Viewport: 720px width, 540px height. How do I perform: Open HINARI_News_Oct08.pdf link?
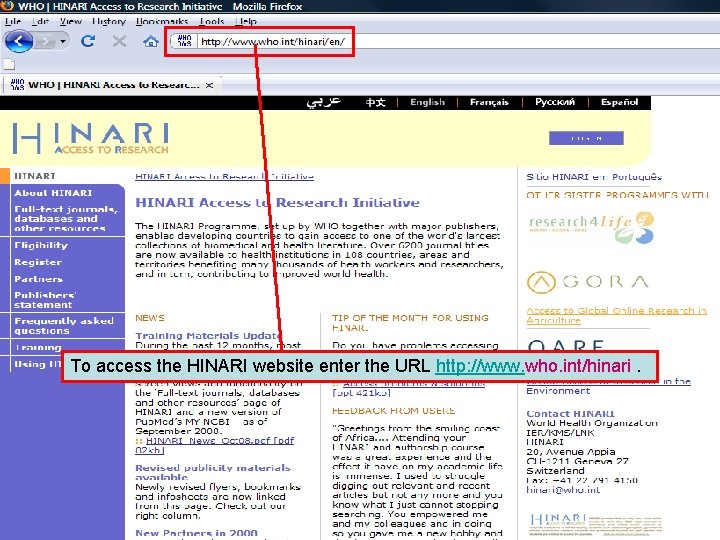pyautogui.click(x=214, y=445)
